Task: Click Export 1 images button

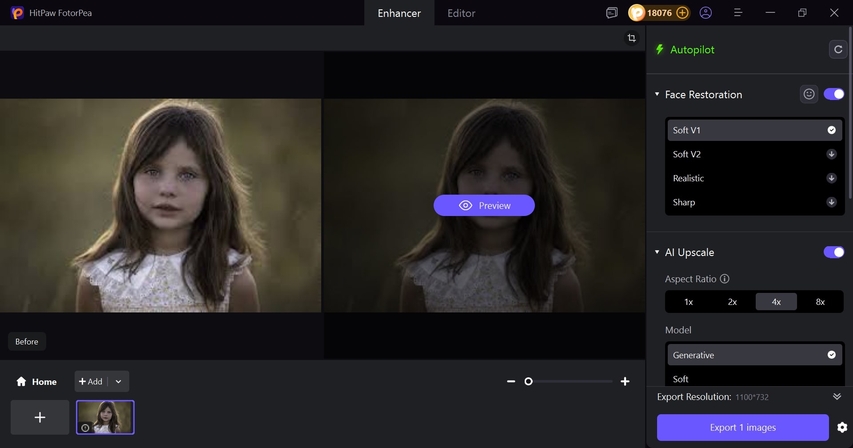Action: pos(742,428)
